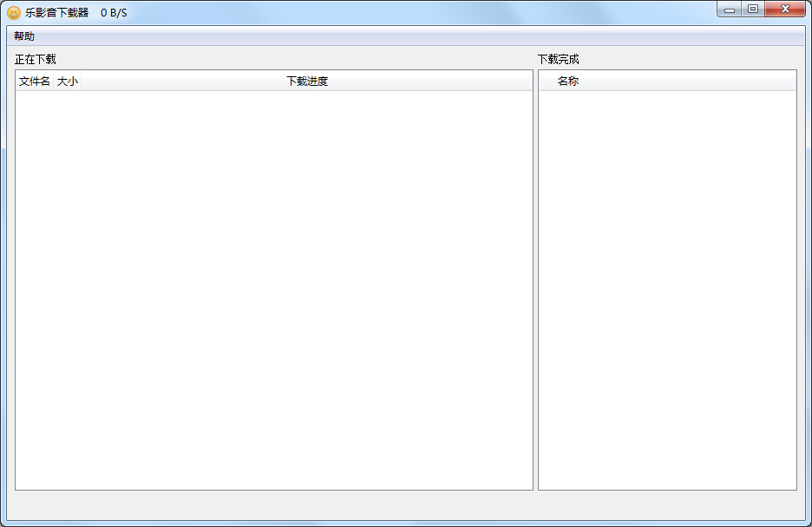
Task: Minimize the 乐影音下载器 window
Action: [x=729, y=10]
